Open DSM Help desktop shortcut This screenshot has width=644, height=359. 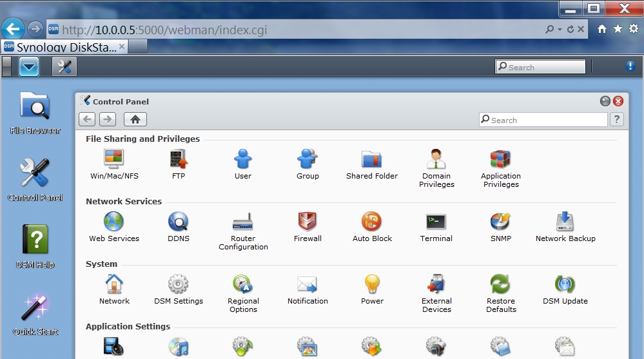pos(35,246)
